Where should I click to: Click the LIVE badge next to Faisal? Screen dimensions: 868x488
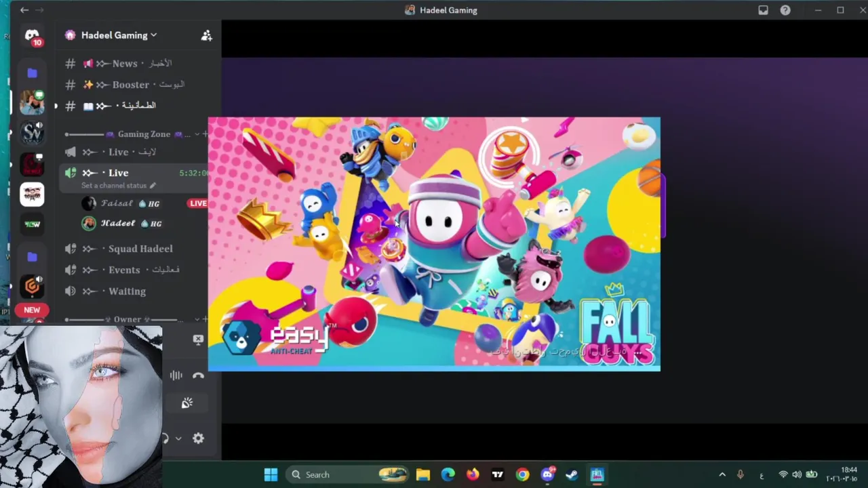point(198,203)
